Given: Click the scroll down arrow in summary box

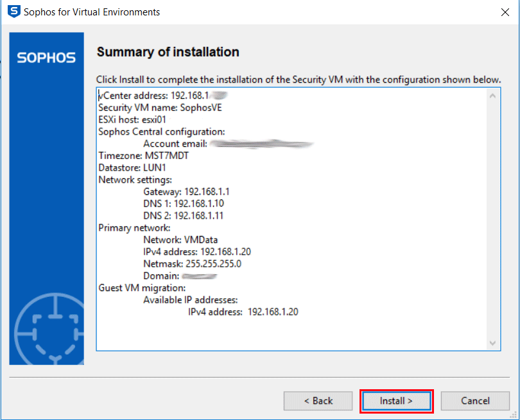Looking at the screenshot, I should click(493, 343).
